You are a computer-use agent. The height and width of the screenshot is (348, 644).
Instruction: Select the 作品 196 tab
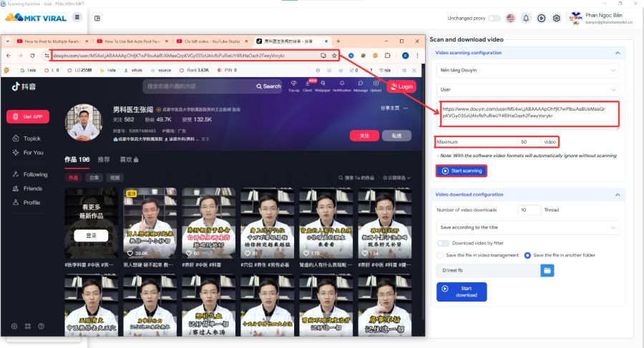pos(77,159)
